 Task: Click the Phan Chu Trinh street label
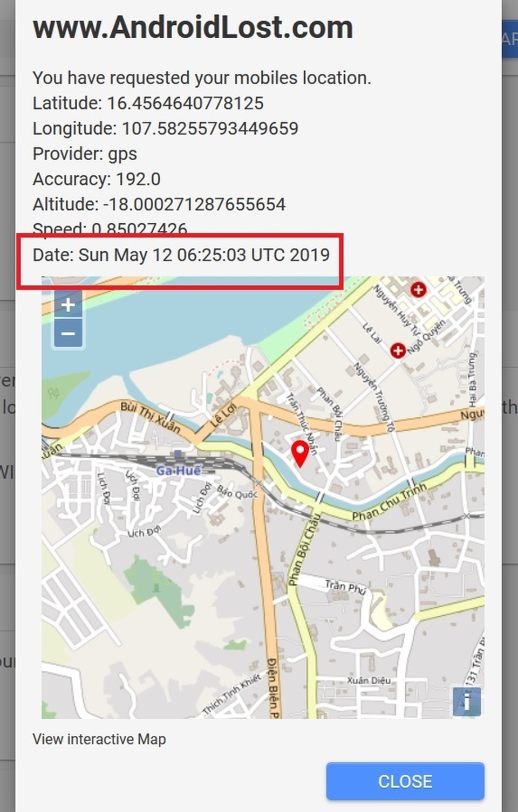[390, 502]
